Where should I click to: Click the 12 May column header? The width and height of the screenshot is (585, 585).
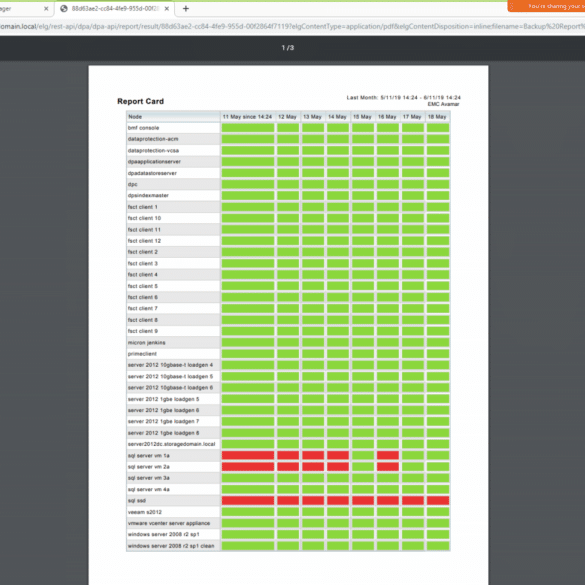coord(288,117)
